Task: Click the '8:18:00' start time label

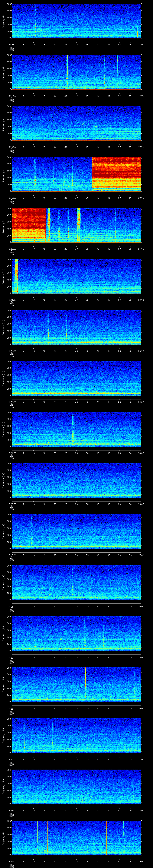Action: [12, 147]
